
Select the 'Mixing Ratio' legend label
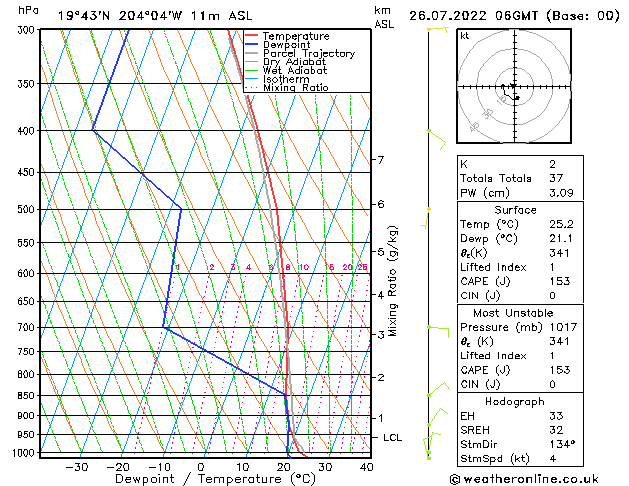tap(296, 87)
